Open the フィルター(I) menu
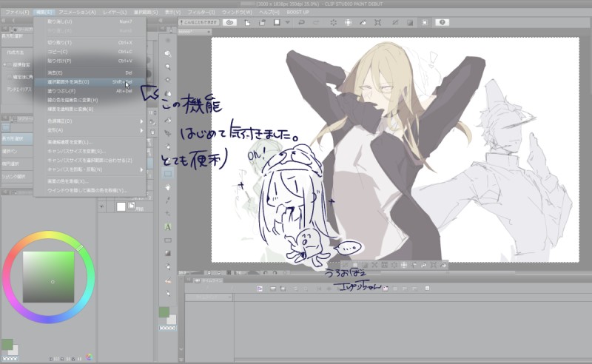Viewport: 592px width, 364px height. click(201, 12)
